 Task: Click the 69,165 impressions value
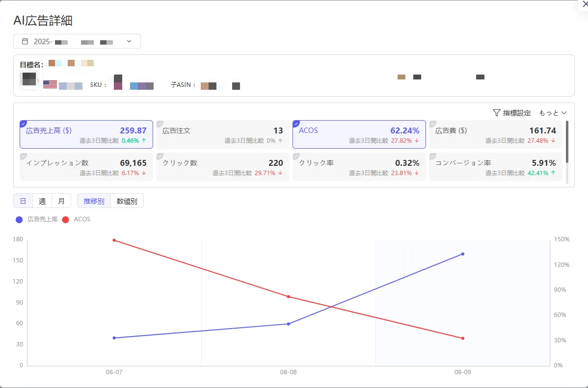click(x=133, y=163)
